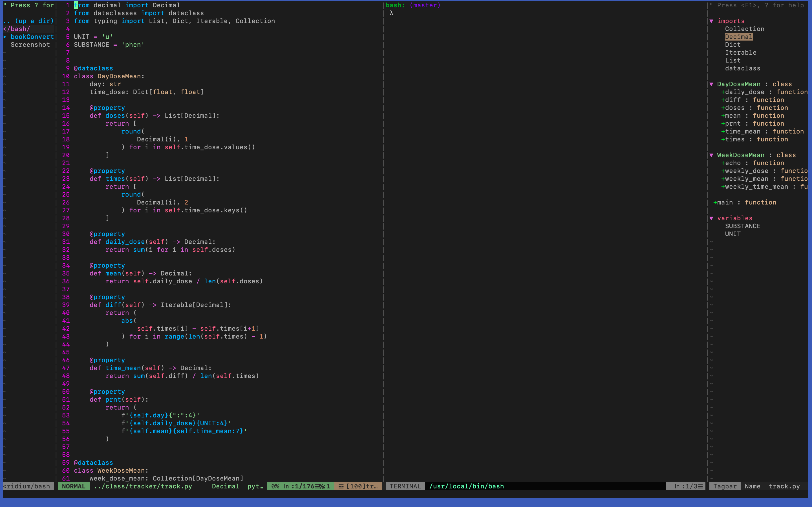Viewport: 812px width, 507px height.
Task: Expand the bookConvert directory arrow
Action: (x=5, y=37)
